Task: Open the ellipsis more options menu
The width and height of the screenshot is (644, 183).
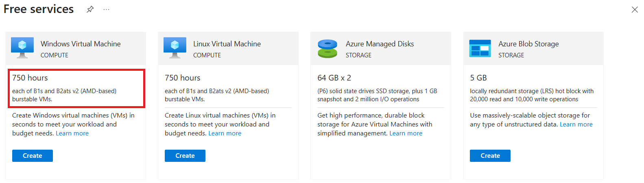Action: (x=106, y=9)
